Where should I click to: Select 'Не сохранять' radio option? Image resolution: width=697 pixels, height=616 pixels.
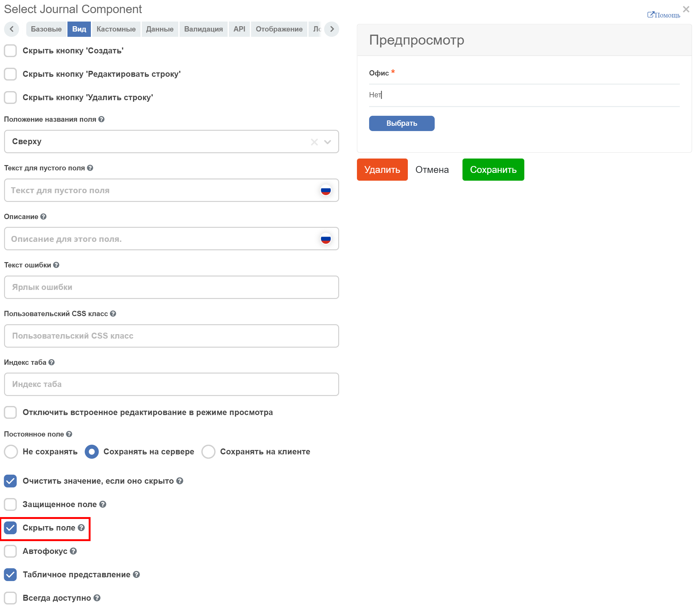pyautogui.click(x=11, y=452)
